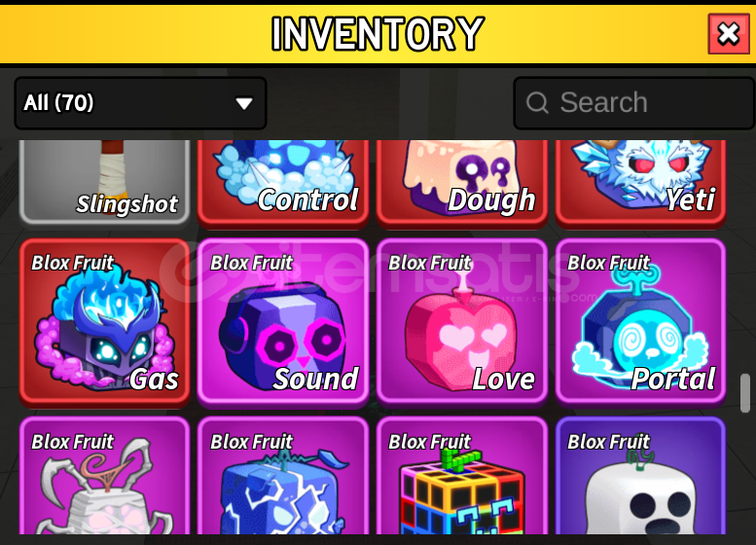756x545 pixels.
Task: Click the All (70) label text
Action: [x=58, y=102]
